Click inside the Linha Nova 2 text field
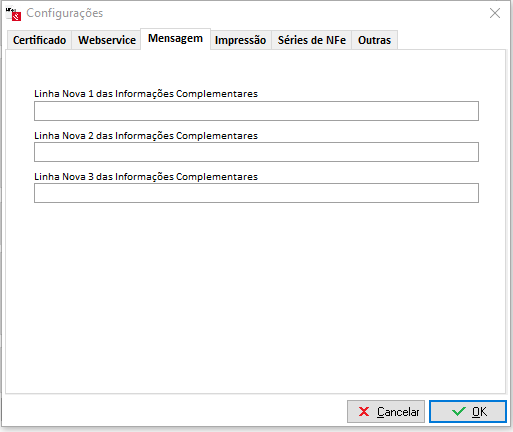The image size is (513, 432). point(256,152)
